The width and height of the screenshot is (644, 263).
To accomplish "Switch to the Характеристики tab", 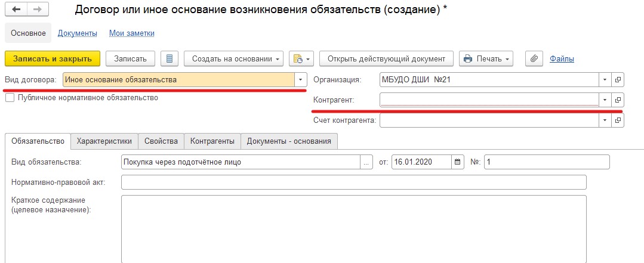I will click(x=104, y=141).
